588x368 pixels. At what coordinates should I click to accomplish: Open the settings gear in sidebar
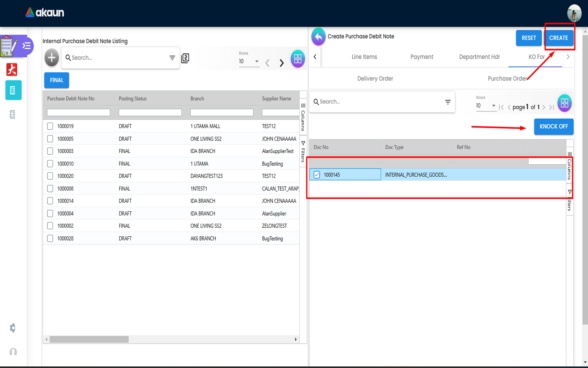click(x=13, y=328)
